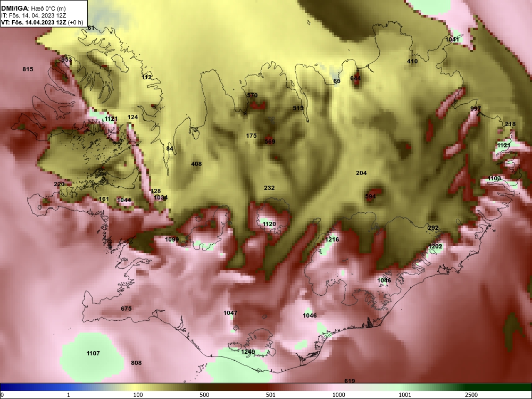Select the map value '84'
Screen dimensions: 532x399
point(170,148)
